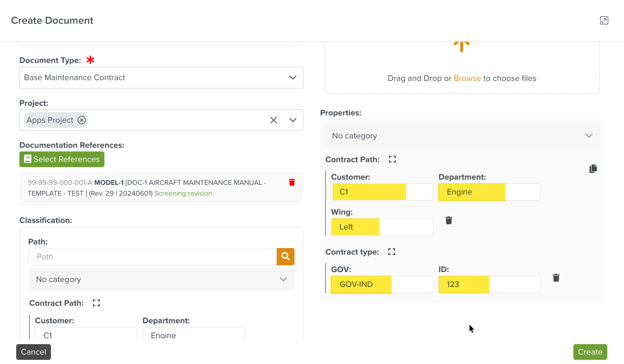Screen dimensions: 624x364
Task: Delete the Contract type GOV entry
Action: pos(556,278)
